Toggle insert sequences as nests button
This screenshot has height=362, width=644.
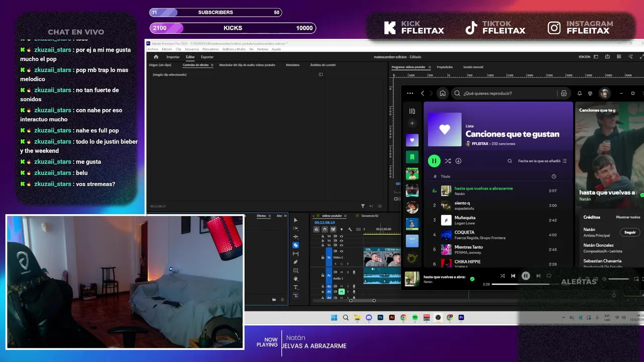tap(316, 229)
